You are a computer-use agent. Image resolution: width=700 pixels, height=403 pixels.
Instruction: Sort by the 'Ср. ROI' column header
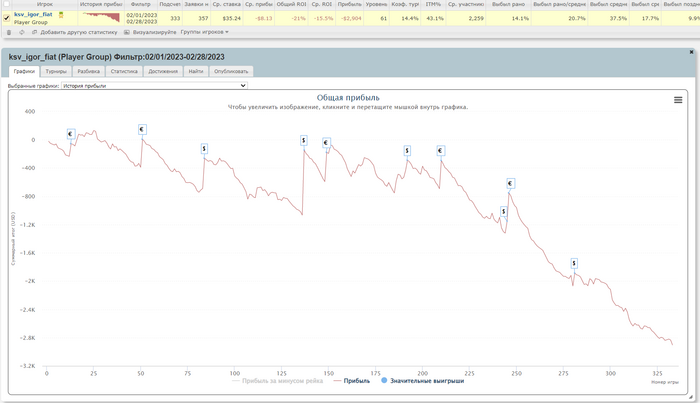coord(322,4)
